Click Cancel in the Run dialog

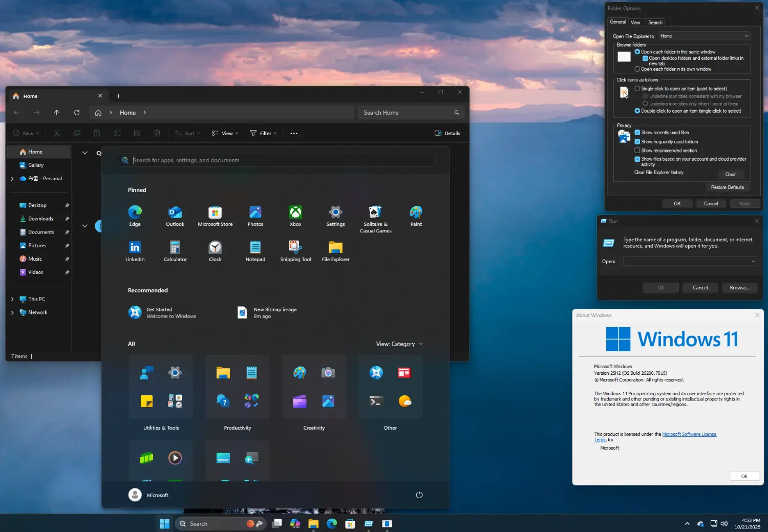point(700,288)
